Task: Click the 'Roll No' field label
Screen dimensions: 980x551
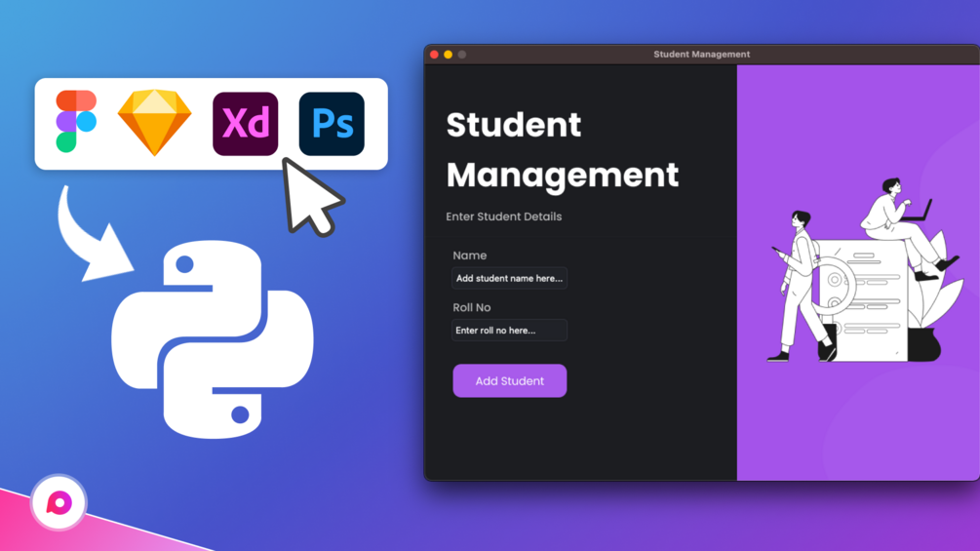Action: (472, 307)
